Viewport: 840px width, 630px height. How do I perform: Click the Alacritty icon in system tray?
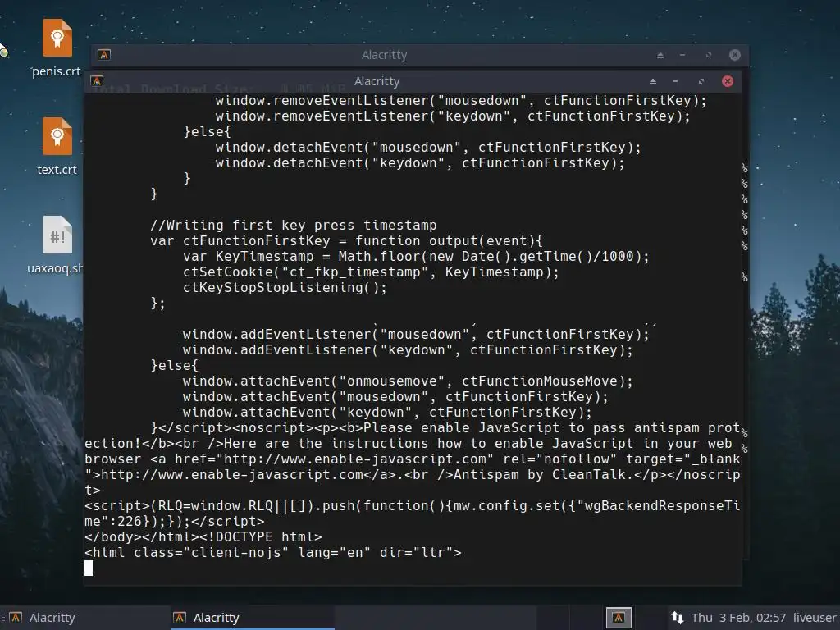point(619,618)
